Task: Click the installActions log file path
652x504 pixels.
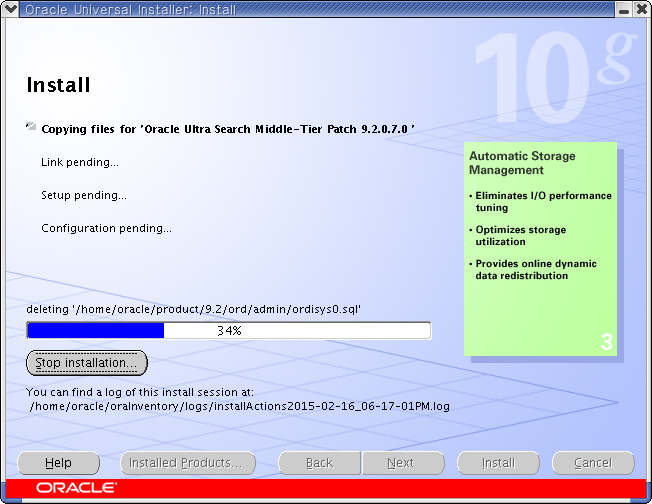Action: [x=240, y=406]
